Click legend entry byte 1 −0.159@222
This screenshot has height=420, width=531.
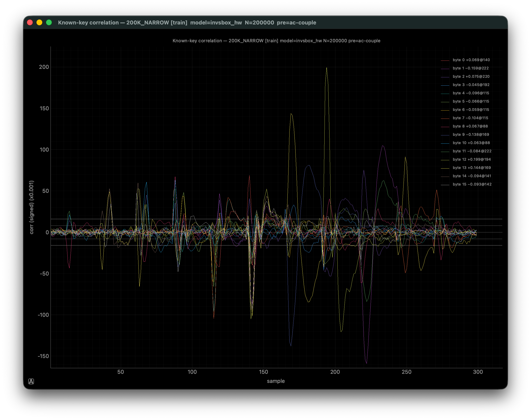(x=465, y=68)
